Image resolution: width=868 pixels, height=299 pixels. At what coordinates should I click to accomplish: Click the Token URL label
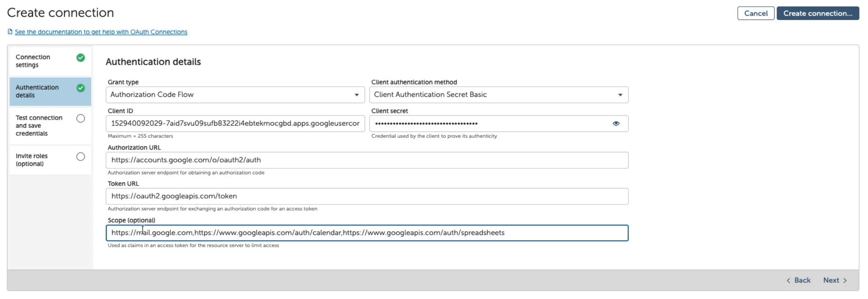[x=123, y=184]
